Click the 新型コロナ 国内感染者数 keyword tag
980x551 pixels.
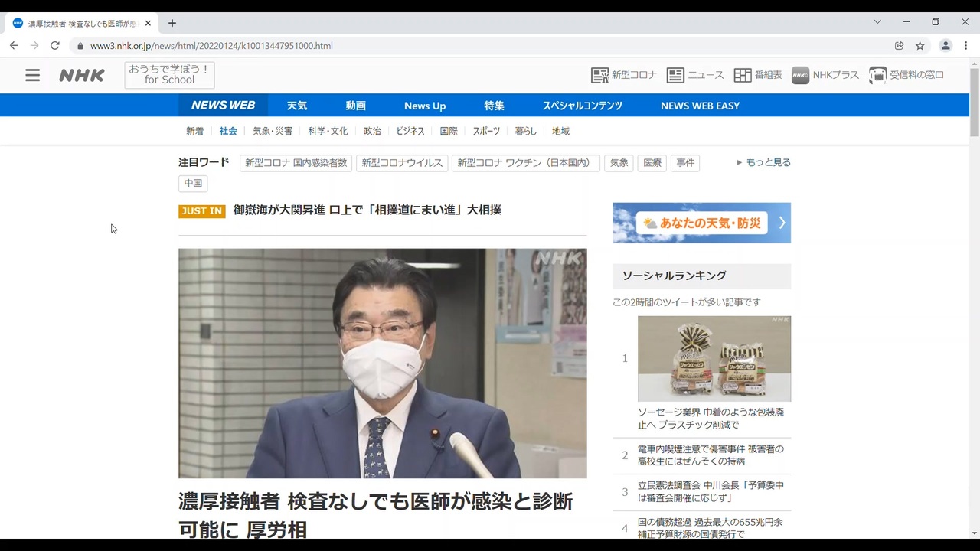(296, 163)
